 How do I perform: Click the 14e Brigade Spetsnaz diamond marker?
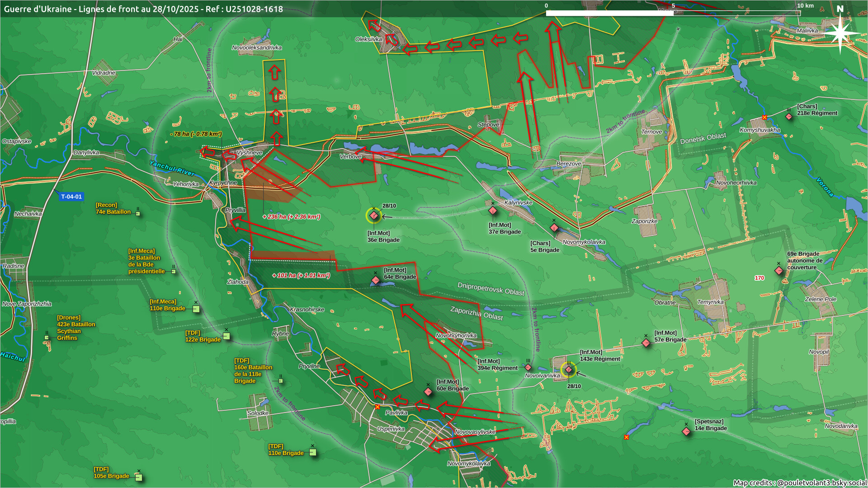(x=686, y=431)
